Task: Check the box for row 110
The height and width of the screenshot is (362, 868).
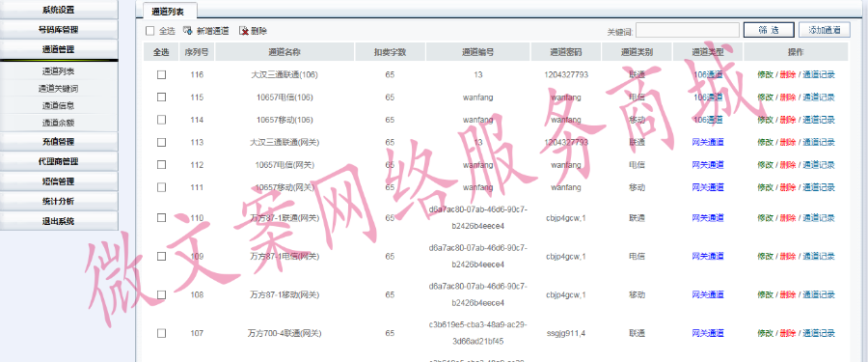Action: pyautogui.click(x=161, y=218)
